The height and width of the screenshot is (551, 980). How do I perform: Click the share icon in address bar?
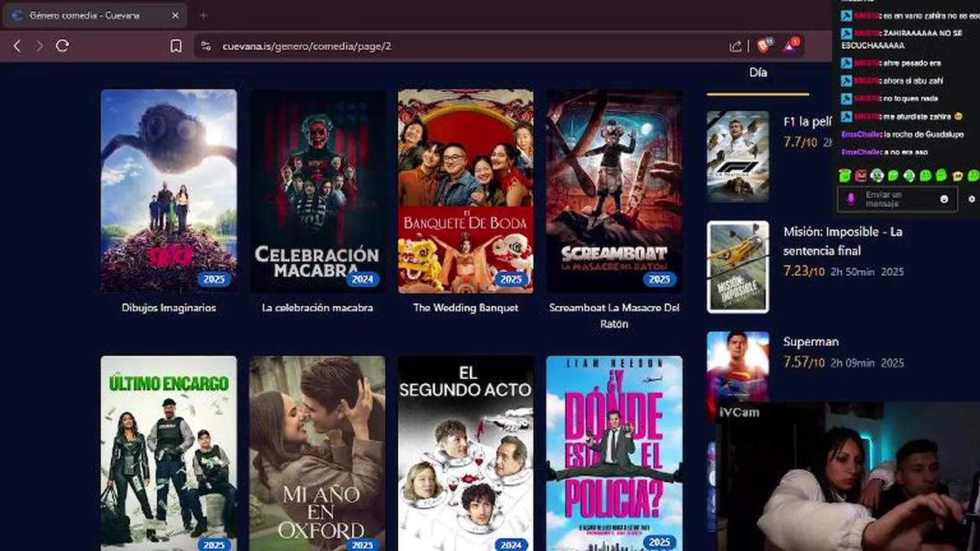pyautogui.click(x=736, y=46)
